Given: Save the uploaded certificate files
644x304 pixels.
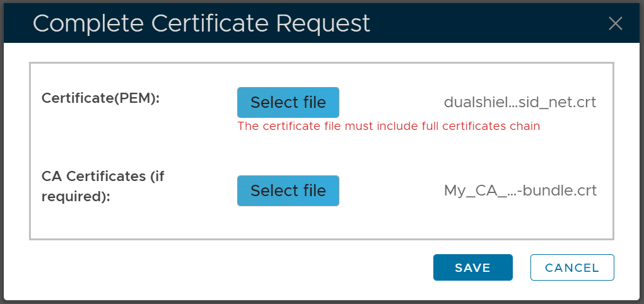Looking at the screenshot, I should click(472, 267).
